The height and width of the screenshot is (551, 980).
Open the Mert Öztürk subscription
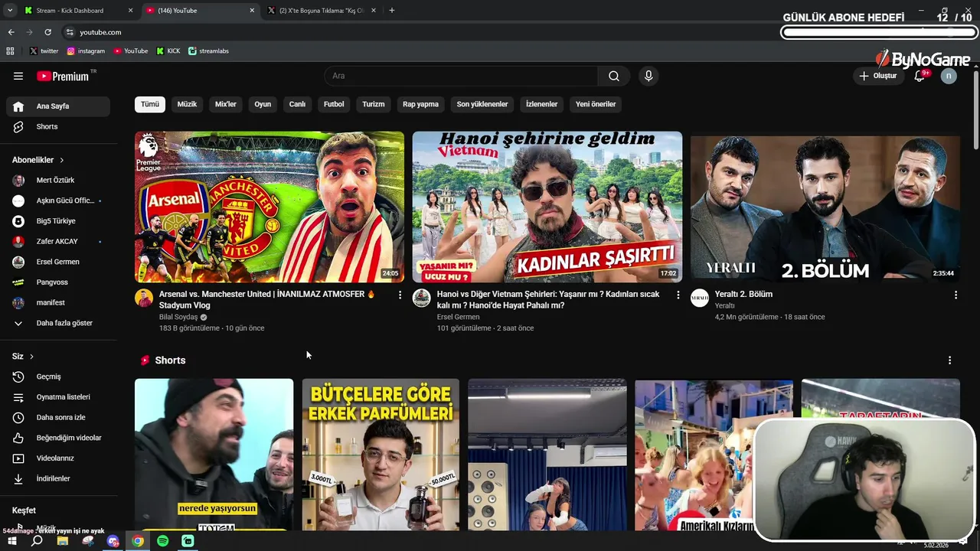point(58,180)
